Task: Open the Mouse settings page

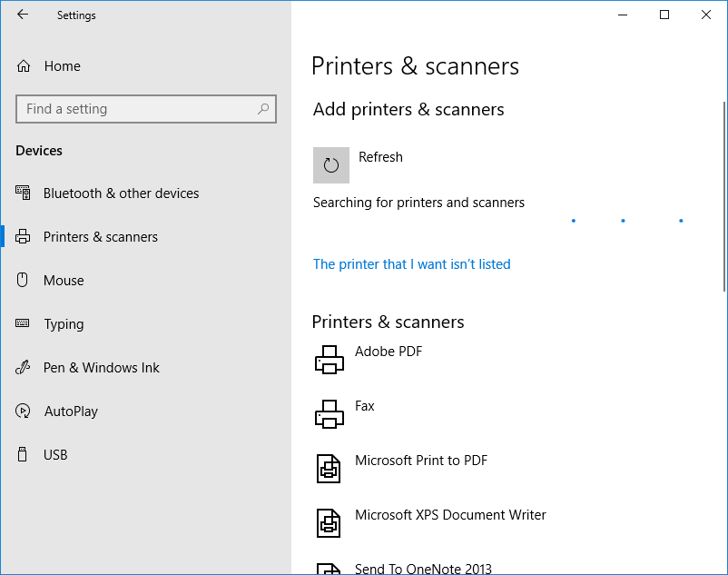Action: pyautogui.click(x=64, y=281)
